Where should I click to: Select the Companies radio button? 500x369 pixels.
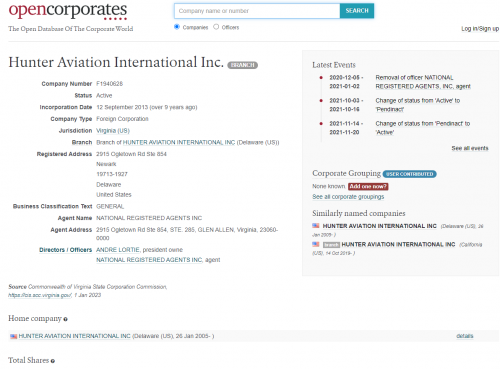pos(177,27)
